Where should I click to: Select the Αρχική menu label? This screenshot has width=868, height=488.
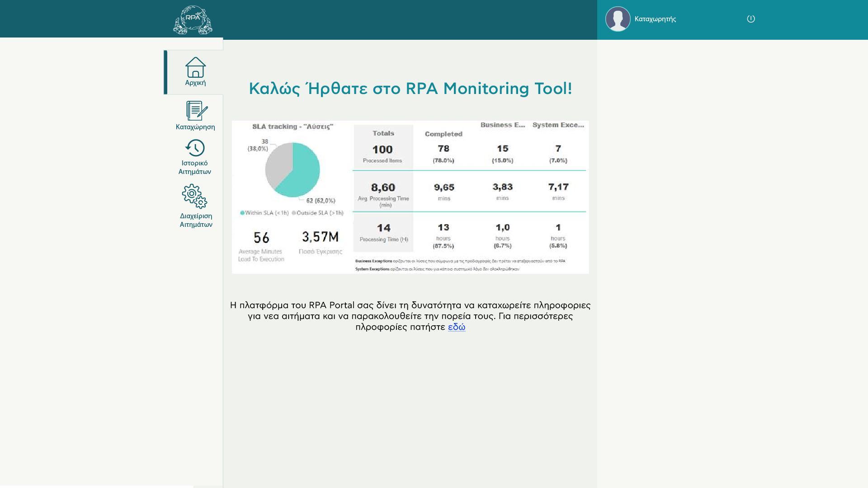195,83
